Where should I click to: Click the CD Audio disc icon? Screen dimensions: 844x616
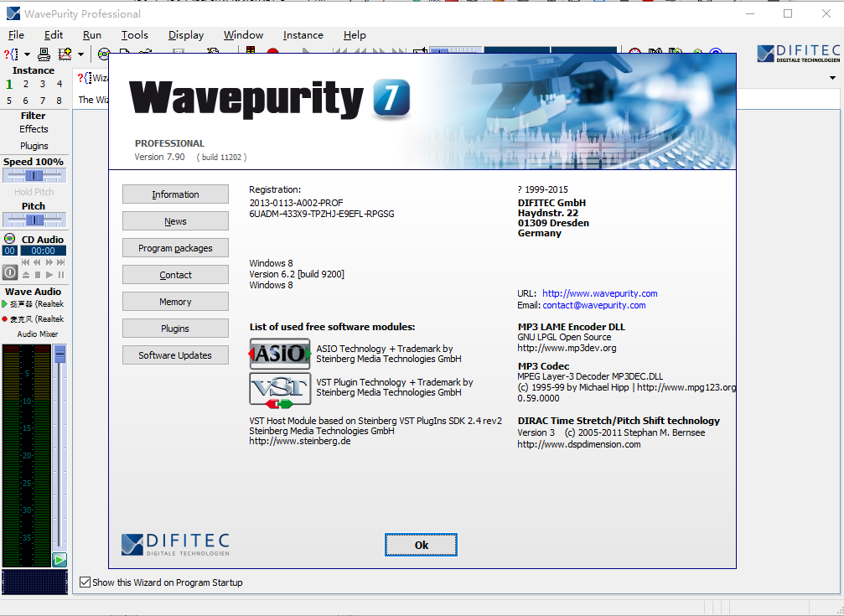click(10, 239)
